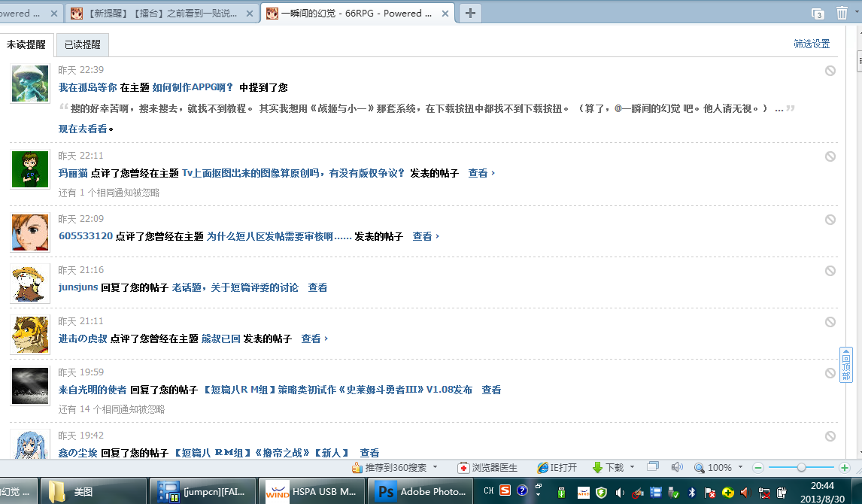The width and height of the screenshot is (862, 504).
Task: Open the thread 熊叔已回
Action: (x=221, y=339)
